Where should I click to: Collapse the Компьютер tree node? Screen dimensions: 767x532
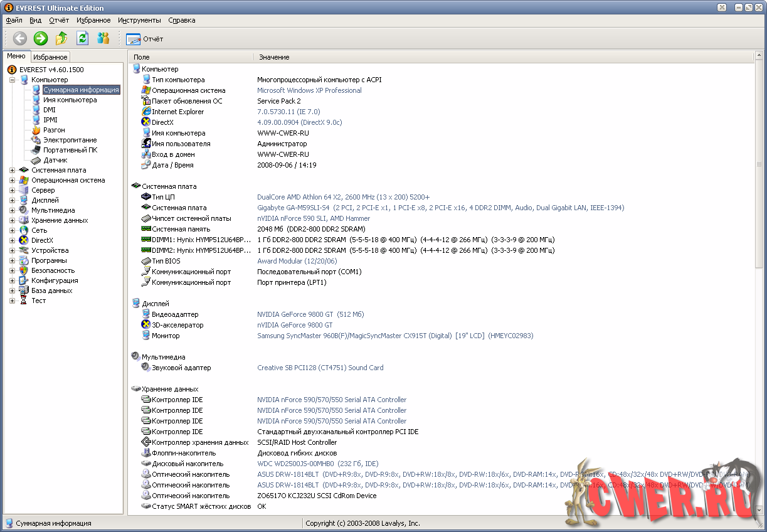(12, 80)
